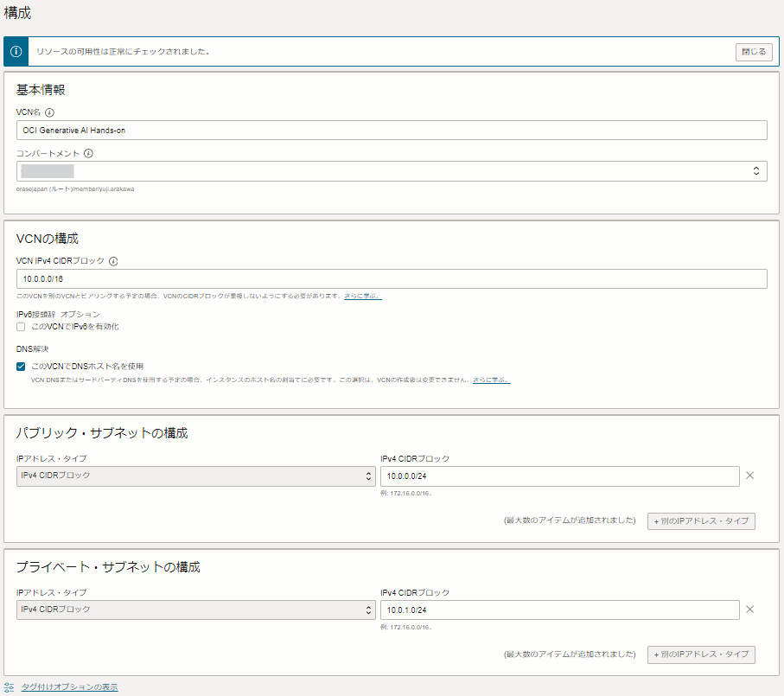Click the private subnet CIDR field 10.0.1.0/24

point(559,610)
